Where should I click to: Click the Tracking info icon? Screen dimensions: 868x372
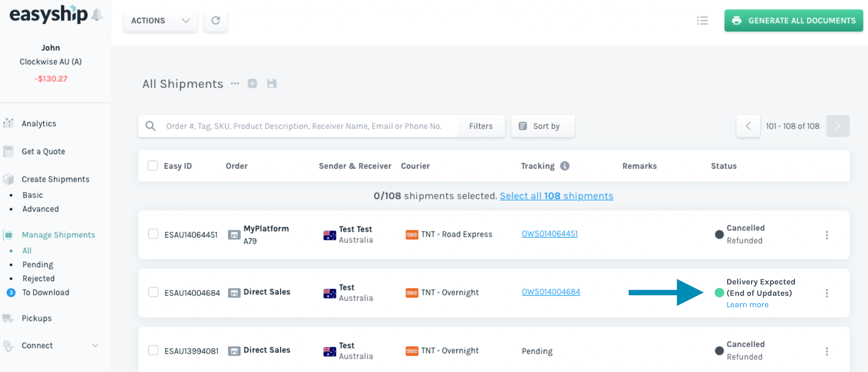[565, 166]
